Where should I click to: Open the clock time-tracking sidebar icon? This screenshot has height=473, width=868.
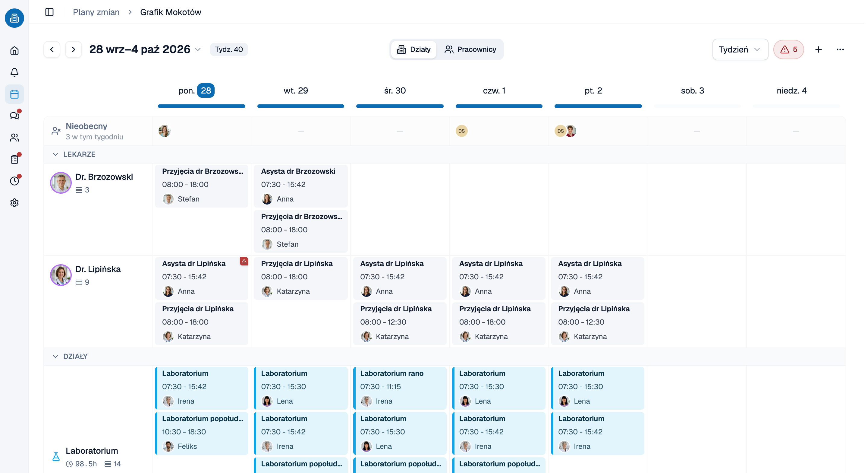pos(14,181)
